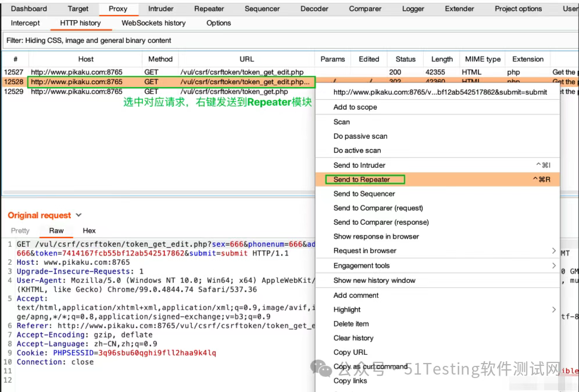Select the HTTP history sub-tab
The width and height of the screenshot is (579, 392).
coord(80,23)
